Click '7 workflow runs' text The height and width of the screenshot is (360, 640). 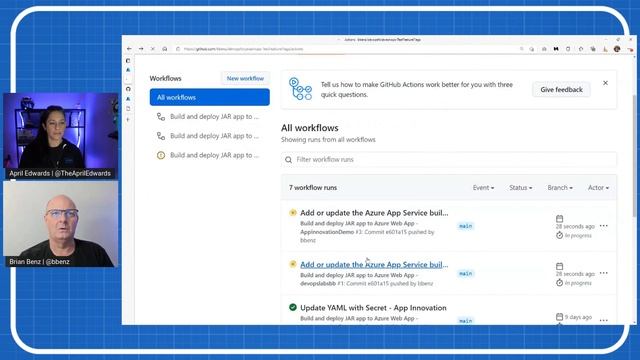313,188
